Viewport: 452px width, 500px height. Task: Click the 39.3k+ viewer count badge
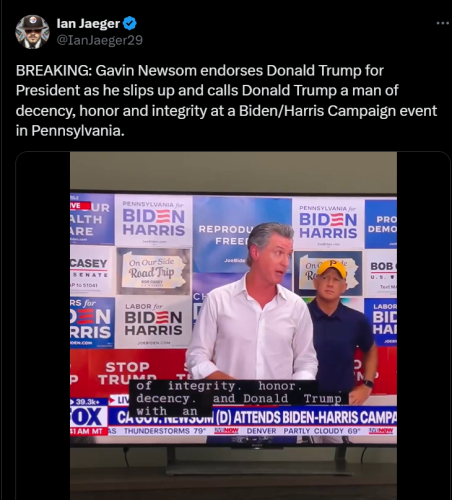tap(89, 402)
